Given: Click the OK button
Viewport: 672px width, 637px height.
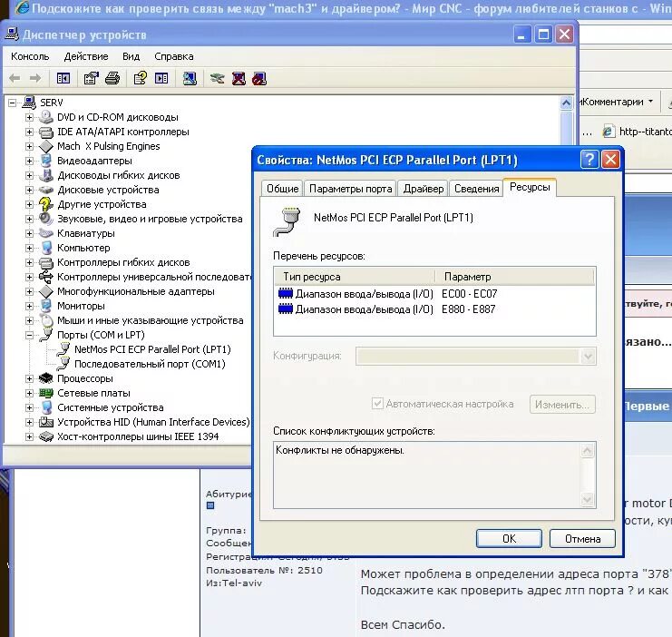Looking at the screenshot, I should tap(509, 539).
